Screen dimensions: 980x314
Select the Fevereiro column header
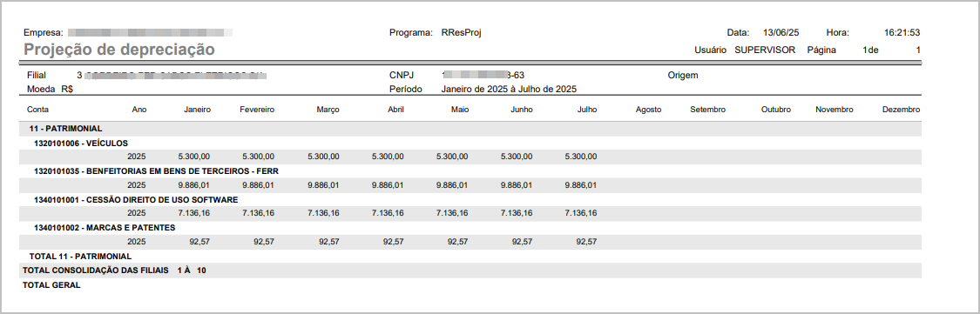[x=257, y=110]
